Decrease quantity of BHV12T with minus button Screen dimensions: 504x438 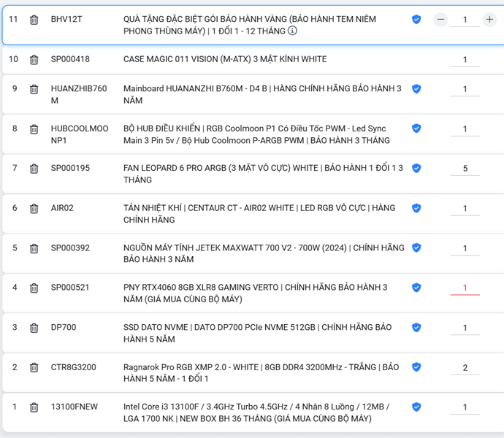[x=440, y=20]
